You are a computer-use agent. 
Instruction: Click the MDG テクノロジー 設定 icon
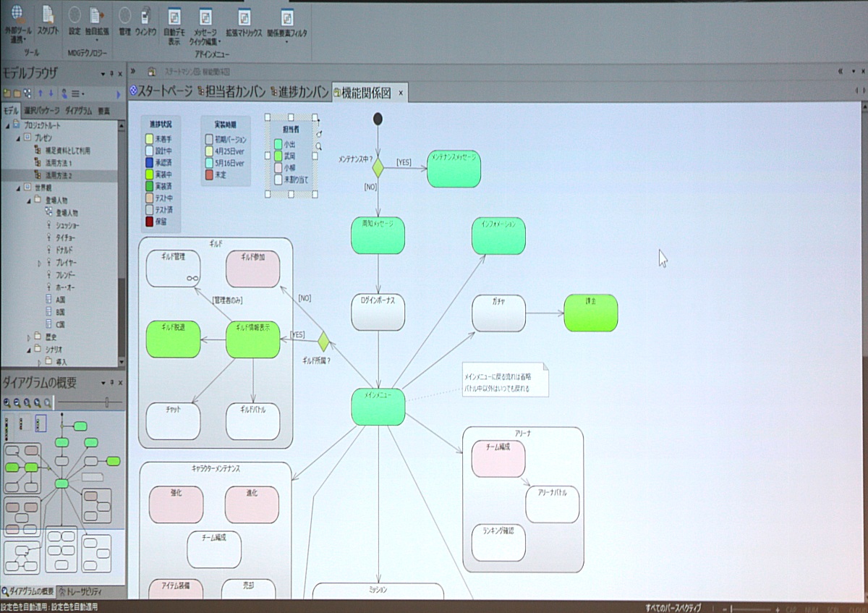[75, 15]
